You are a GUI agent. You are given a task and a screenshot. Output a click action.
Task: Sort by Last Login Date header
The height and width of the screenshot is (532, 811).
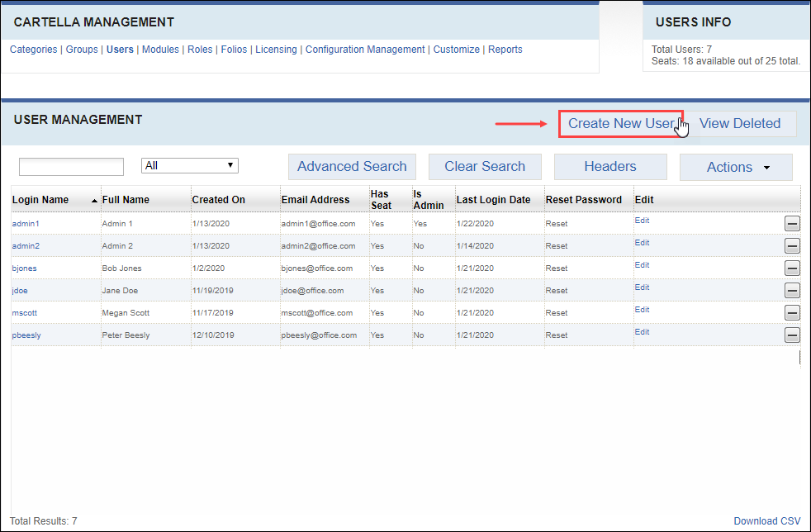coord(493,200)
